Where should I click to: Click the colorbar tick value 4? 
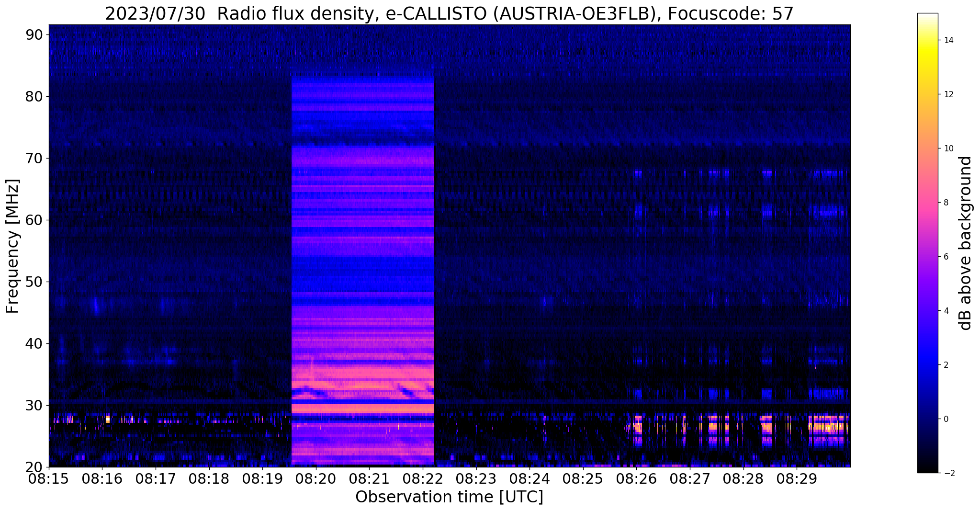[946, 311]
